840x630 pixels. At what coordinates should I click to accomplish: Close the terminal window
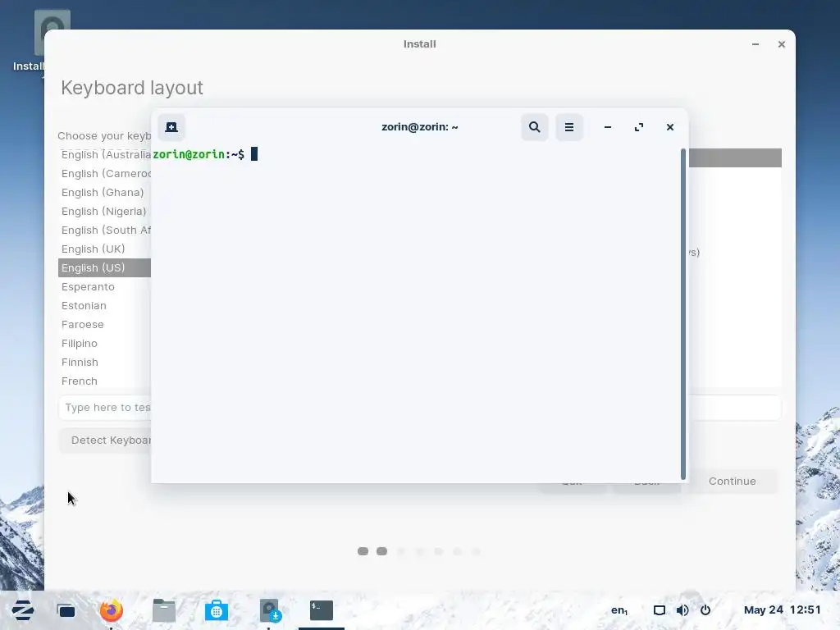[x=669, y=127]
